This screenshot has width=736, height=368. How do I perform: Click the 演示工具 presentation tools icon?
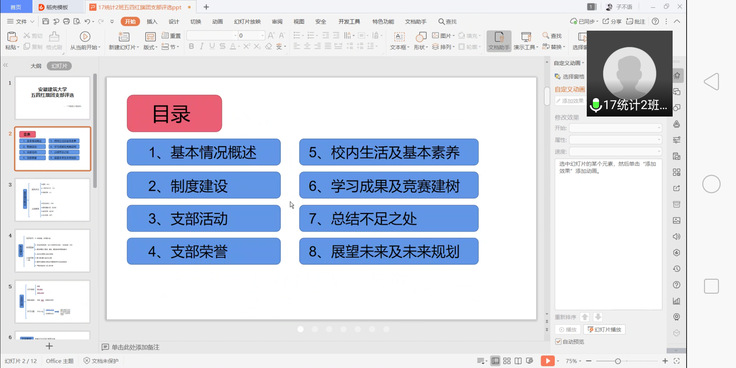point(526,37)
